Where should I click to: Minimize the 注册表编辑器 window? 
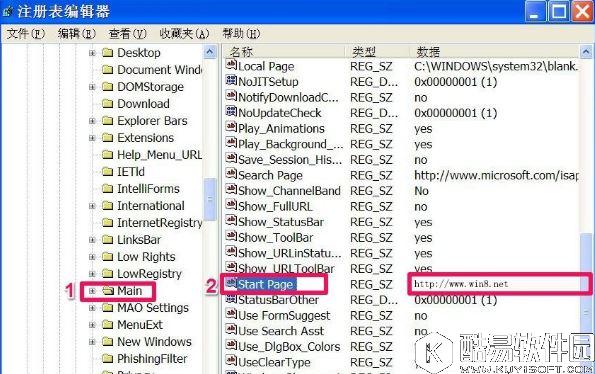pos(535,12)
